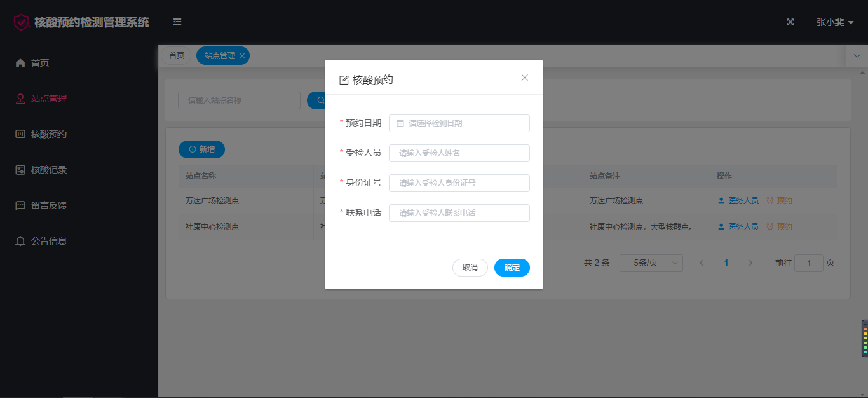Viewport: 868px width, 398px height.
Task: Open the 张小斐 user dropdown
Action: click(835, 22)
